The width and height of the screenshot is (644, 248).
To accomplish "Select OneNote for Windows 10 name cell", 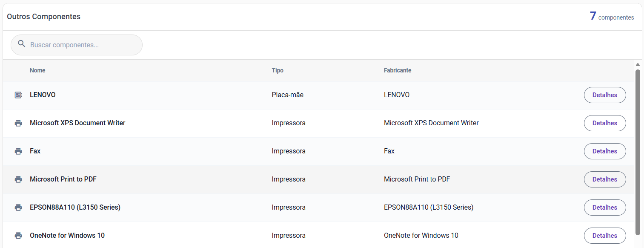I will coord(67,236).
